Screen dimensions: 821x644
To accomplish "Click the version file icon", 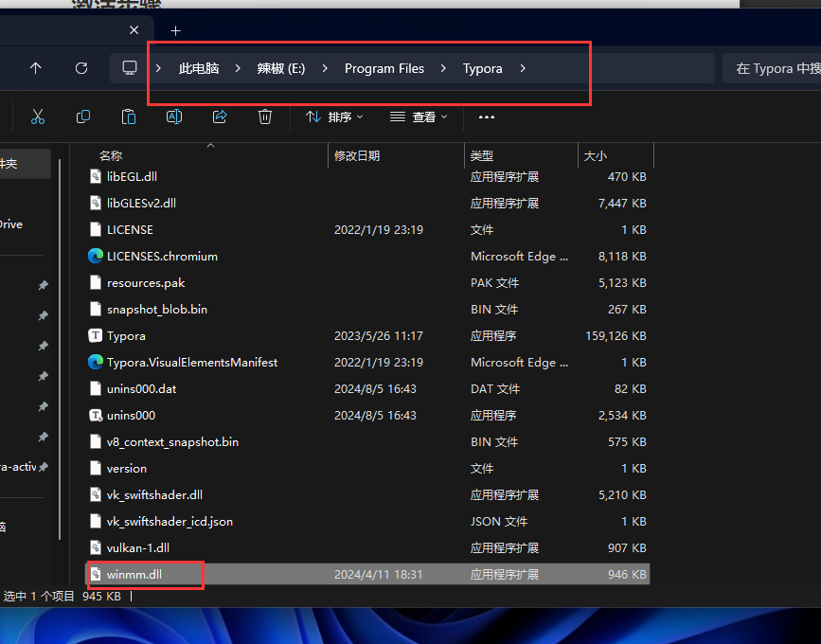I will click(x=96, y=468).
